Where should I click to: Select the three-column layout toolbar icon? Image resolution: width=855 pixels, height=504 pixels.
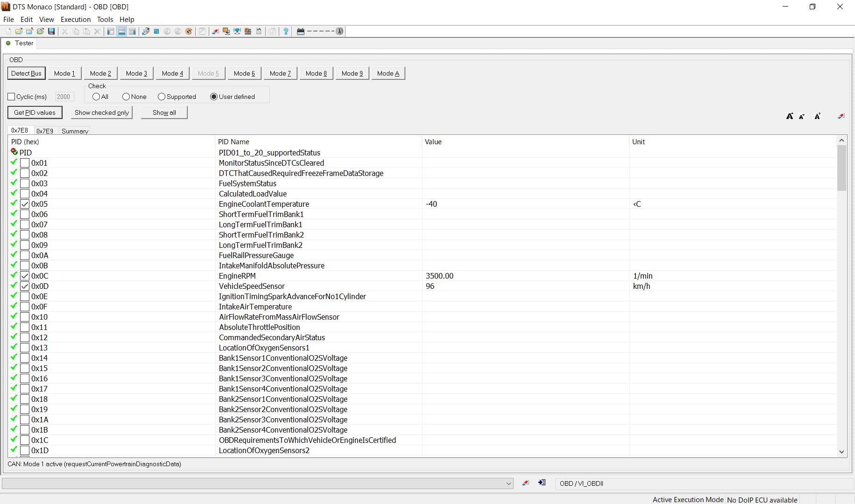point(132,31)
